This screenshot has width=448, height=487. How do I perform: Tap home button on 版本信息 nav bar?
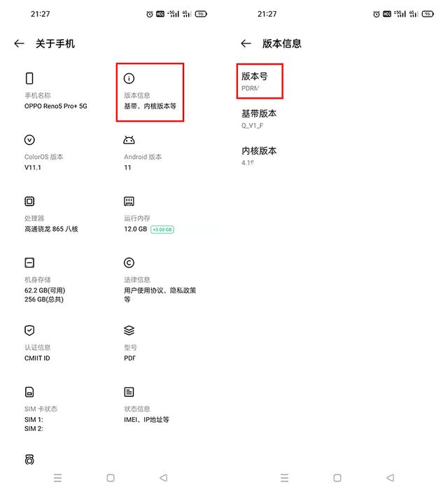click(337, 478)
